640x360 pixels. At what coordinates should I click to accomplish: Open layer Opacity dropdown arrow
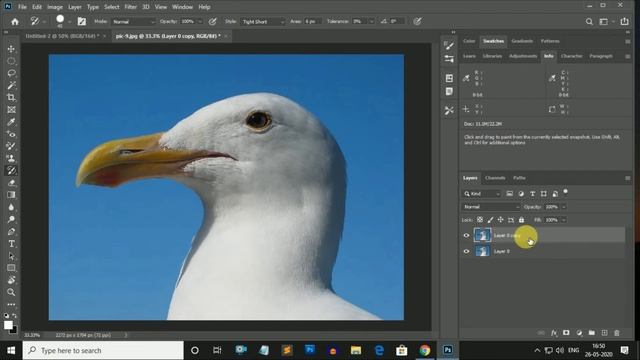(564, 207)
